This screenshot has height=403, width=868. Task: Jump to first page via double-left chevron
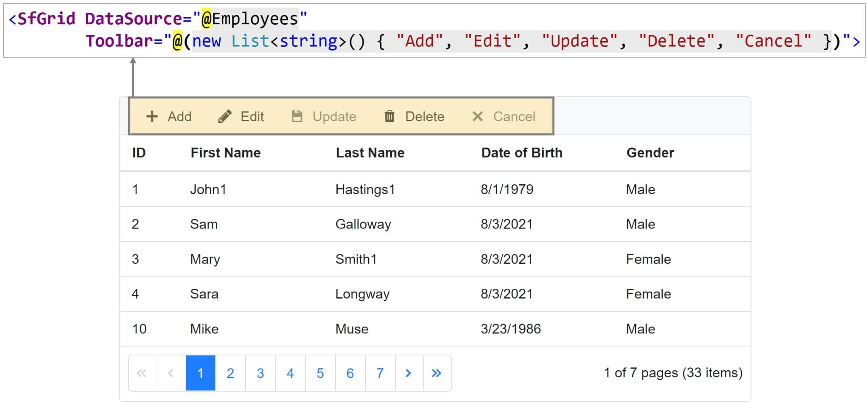tap(141, 373)
